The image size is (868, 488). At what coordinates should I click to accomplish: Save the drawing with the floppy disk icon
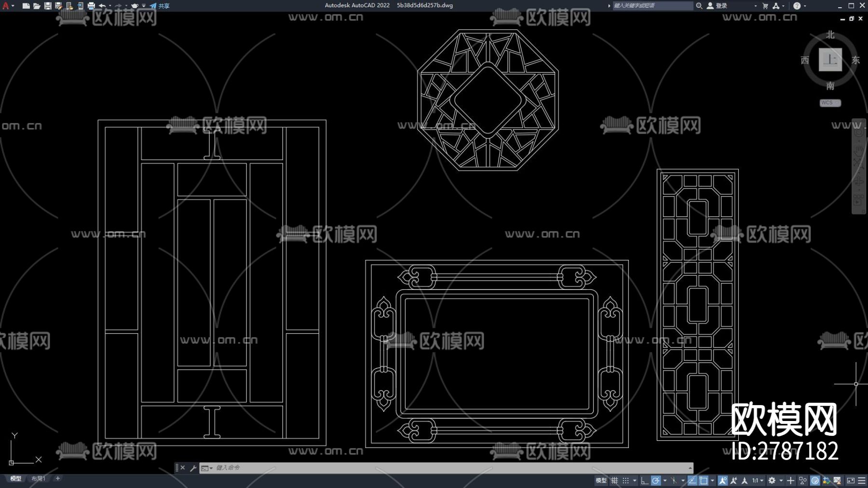48,6
